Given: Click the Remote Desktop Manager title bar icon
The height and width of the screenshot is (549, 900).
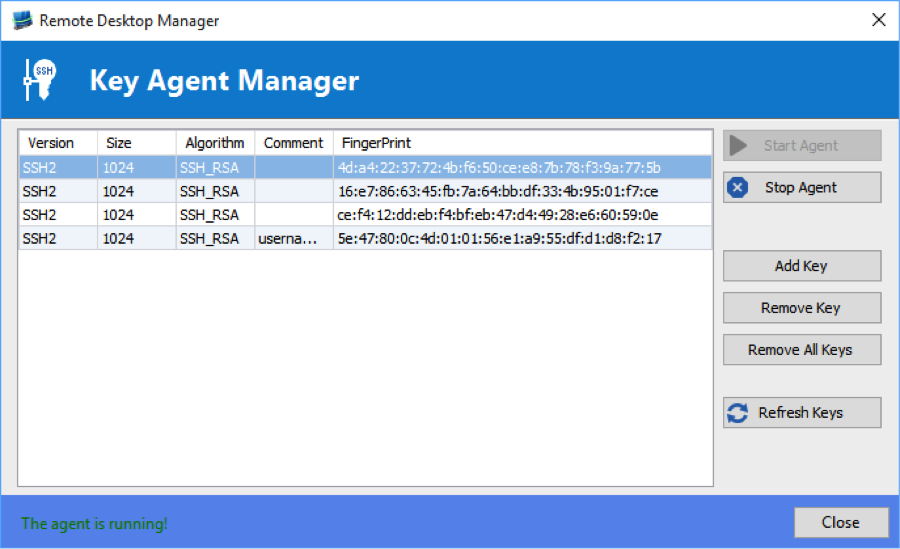Looking at the screenshot, I should [22, 20].
